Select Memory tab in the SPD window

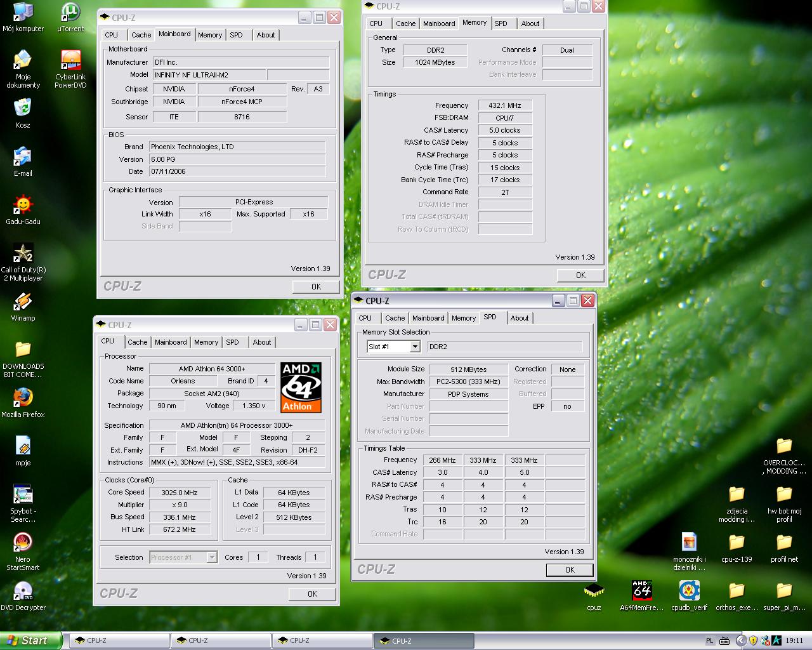click(464, 318)
